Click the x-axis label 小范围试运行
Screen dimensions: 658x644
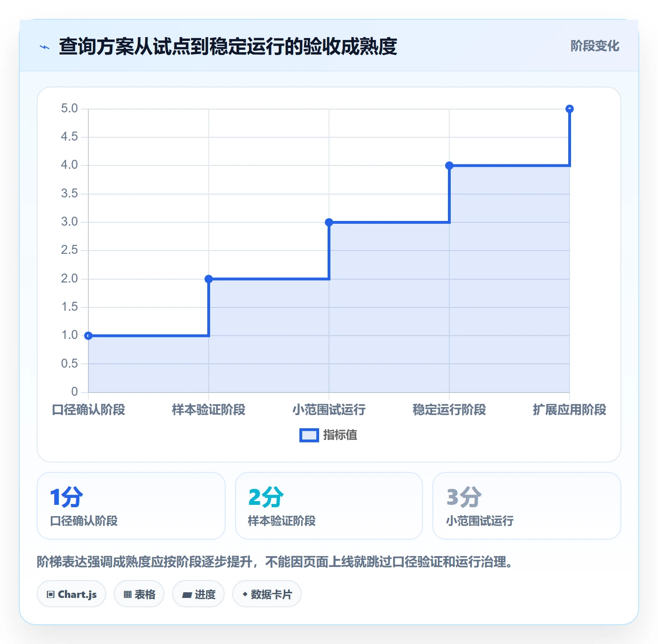[x=329, y=410]
